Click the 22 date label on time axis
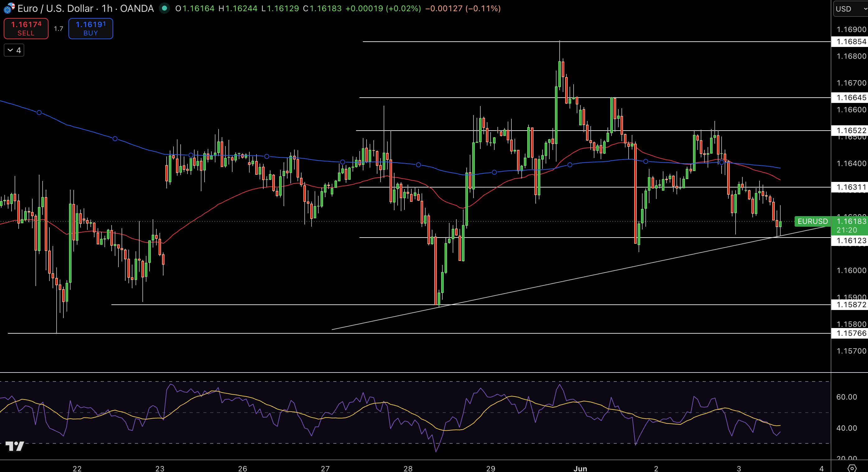The image size is (868, 472). pyautogui.click(x=77, y=468)
